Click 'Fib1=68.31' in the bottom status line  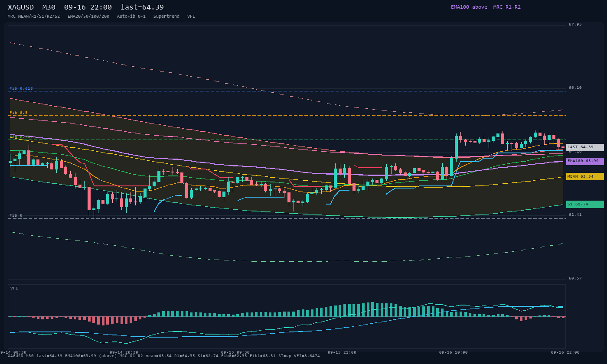tap(263, 356)
